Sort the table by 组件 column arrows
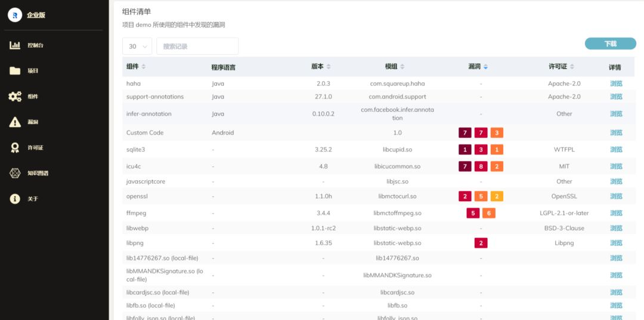The height and width of the screenshot is (320, 644). point(143,67)
